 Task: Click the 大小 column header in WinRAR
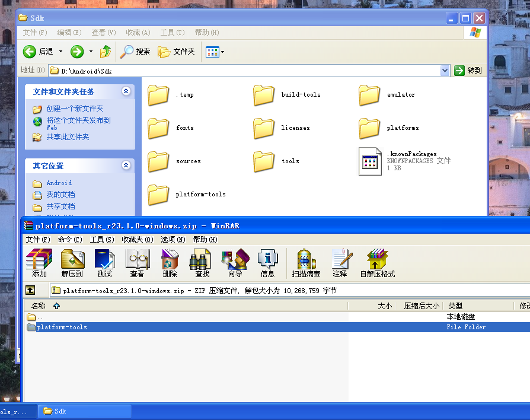coord(372,306)
